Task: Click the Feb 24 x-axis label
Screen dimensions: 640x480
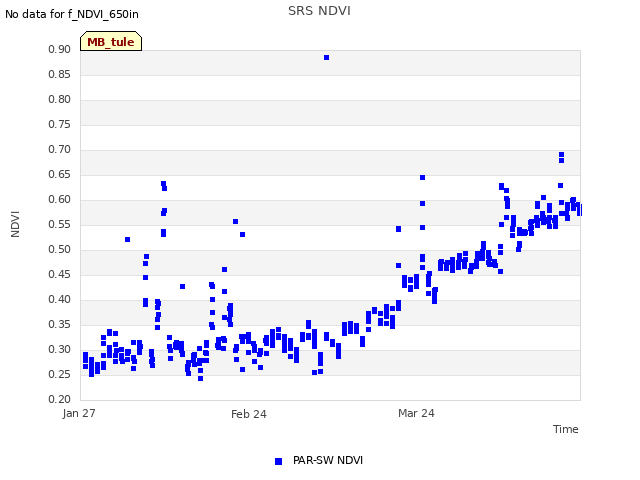Action: [249, 414]
